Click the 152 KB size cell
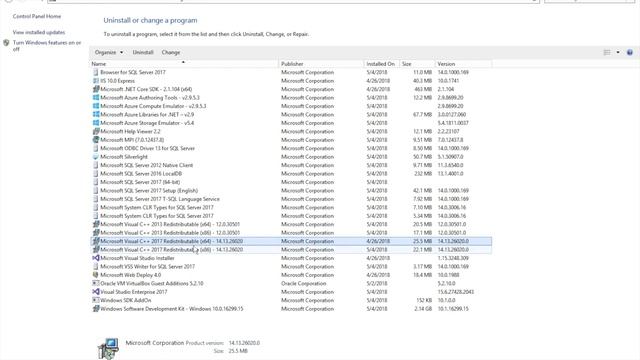The height and width of the screenshot is (360, 640). click(x=424, y=300)
